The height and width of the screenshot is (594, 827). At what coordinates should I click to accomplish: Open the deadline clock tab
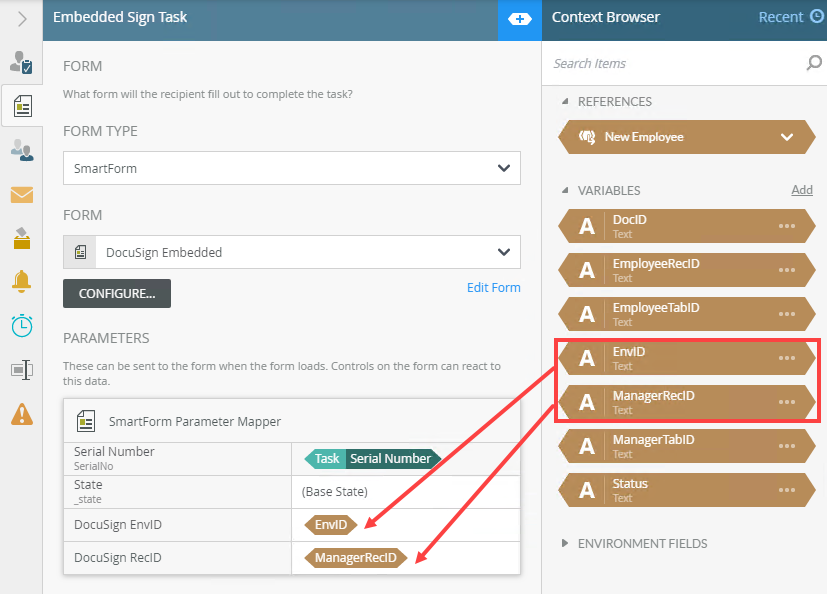coord(21,325)
